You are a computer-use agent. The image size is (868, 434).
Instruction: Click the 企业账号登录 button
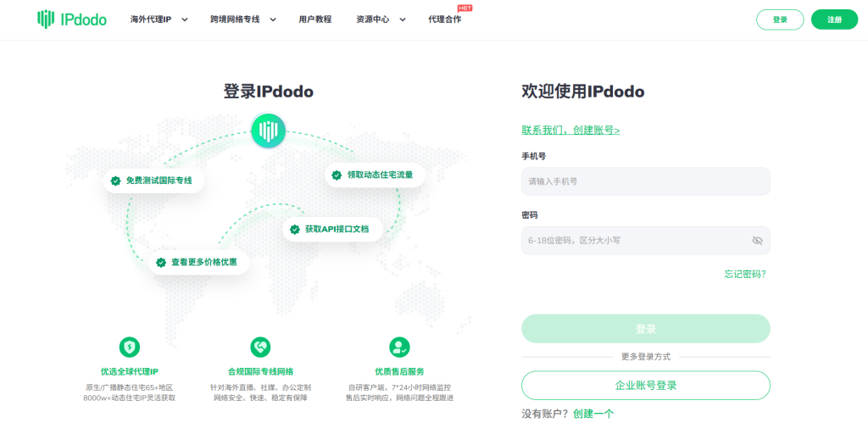[x=645, y=385]
